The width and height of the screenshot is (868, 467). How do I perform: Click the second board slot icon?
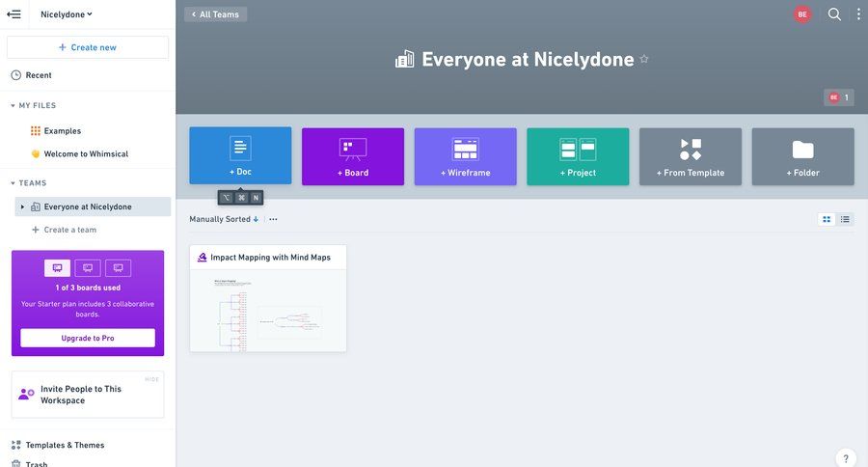pos(88,268)
